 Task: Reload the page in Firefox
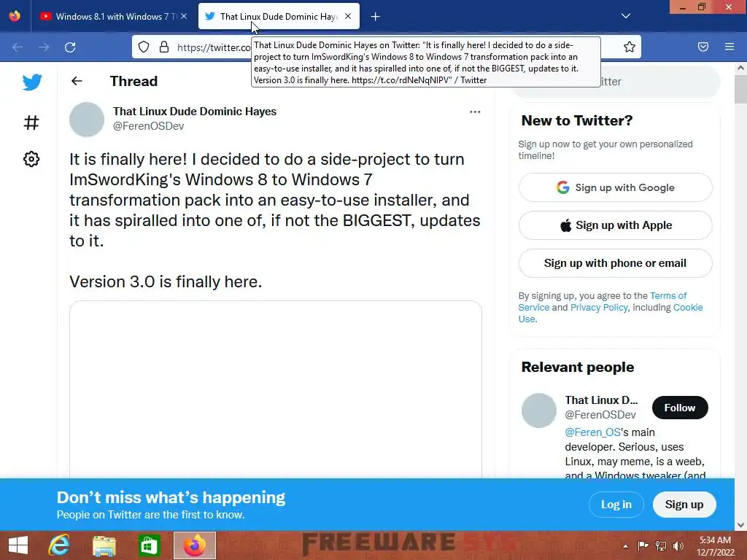(70, 47)
